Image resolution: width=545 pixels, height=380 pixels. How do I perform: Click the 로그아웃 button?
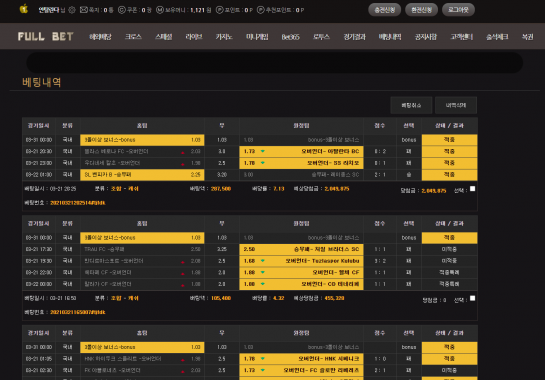tap(458, 10)
